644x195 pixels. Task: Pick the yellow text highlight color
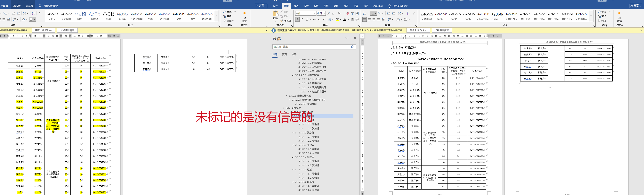(337, 19)
